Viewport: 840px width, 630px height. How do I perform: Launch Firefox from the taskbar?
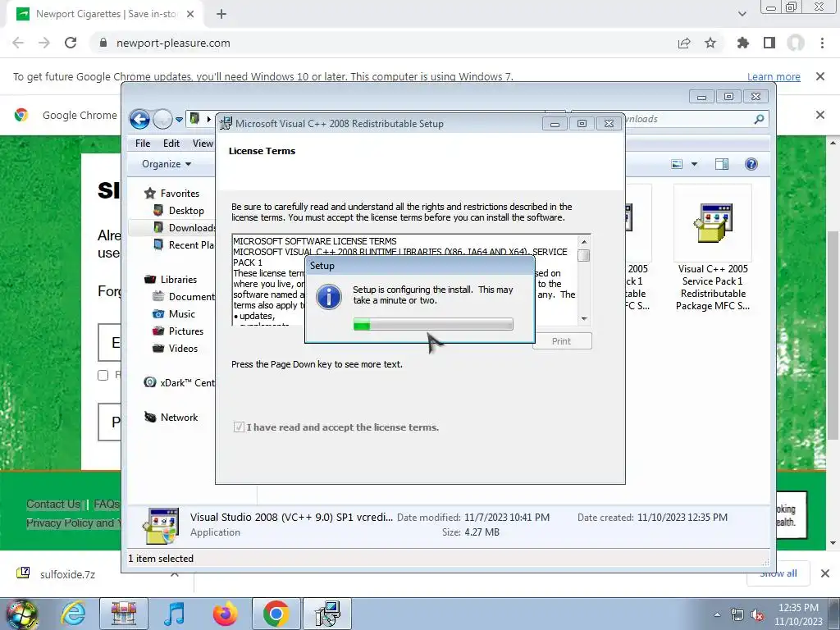pos(225,614)
